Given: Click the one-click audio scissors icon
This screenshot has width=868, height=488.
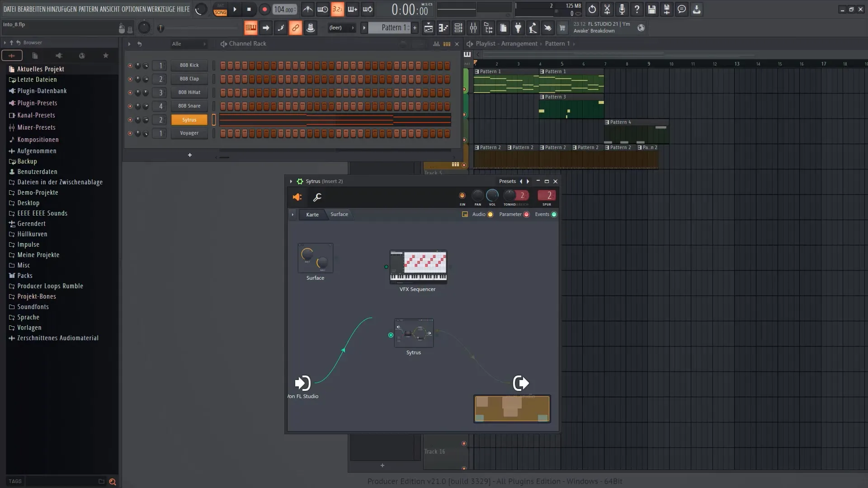Looking at the screenshot, I should (x=607, y=9).
